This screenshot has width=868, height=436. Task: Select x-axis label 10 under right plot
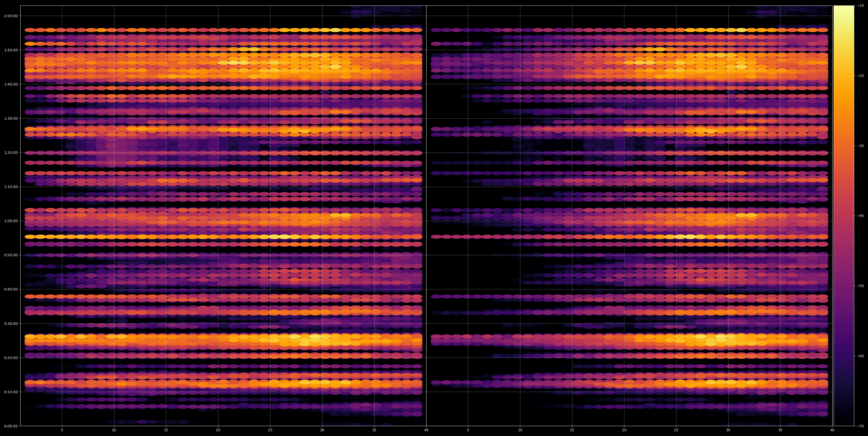[x=520, y=430]
